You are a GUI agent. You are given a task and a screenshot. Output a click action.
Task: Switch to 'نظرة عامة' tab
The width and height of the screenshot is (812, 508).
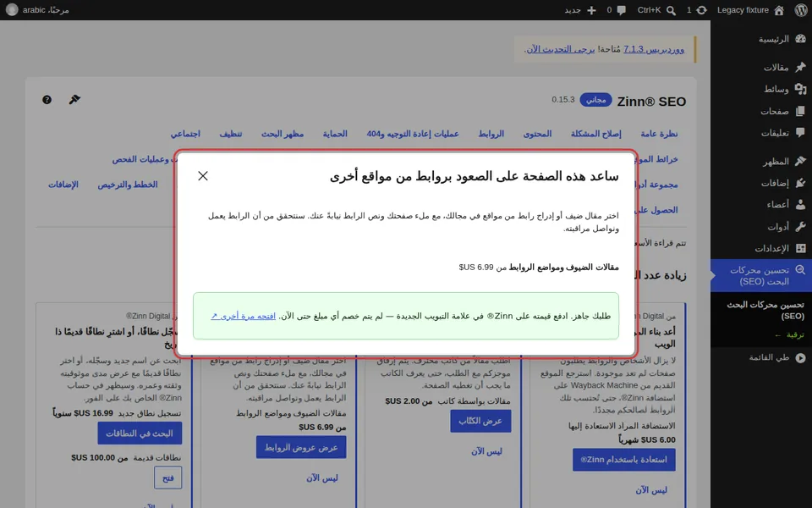(659, 134)
